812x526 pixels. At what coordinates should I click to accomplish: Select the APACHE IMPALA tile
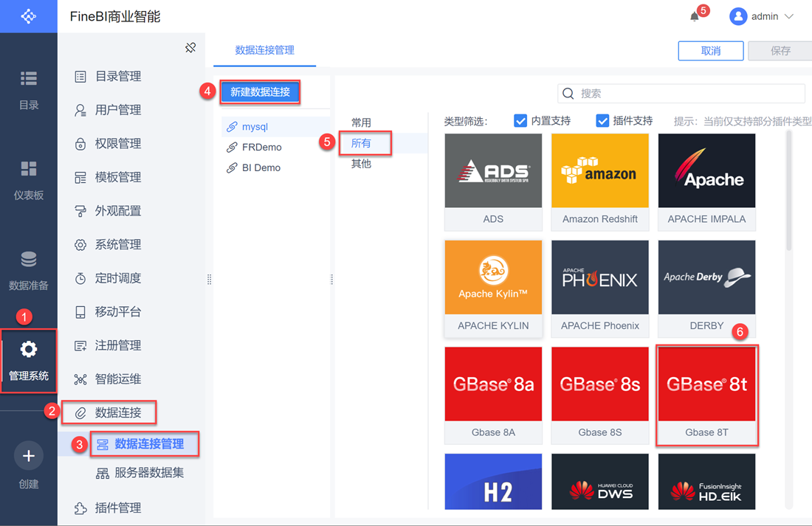[x=706, y=182]
